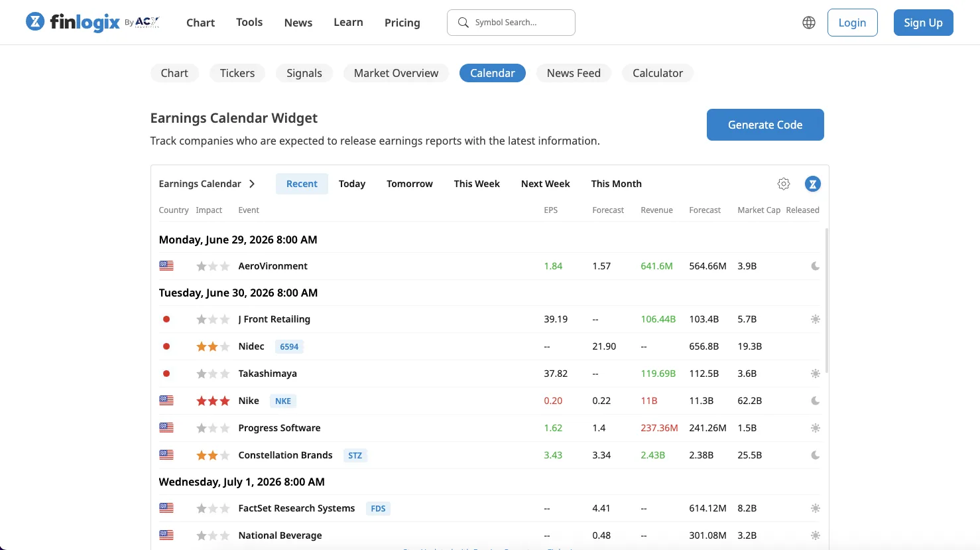Click the widget vertical scrollbar

click(826, 301)
